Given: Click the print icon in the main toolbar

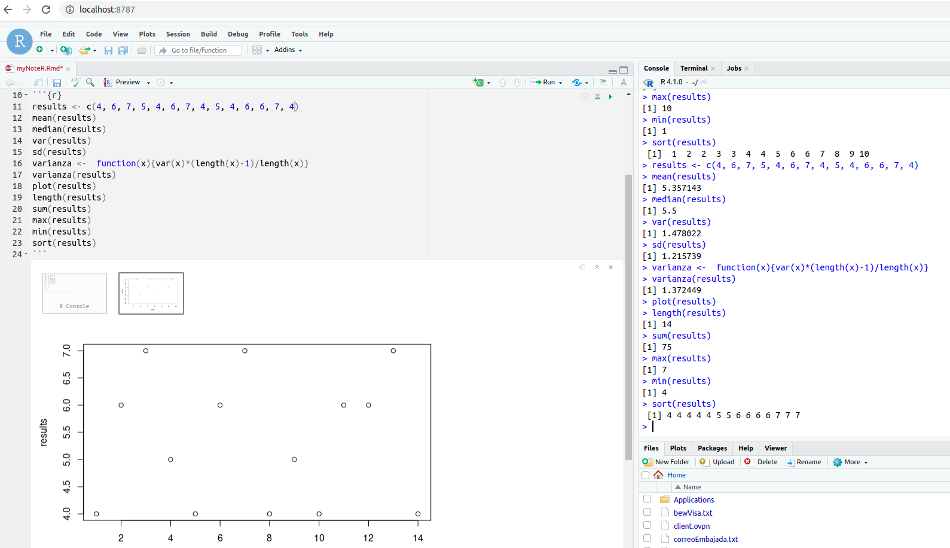Looking at the screenshot, I should point(142,50).
